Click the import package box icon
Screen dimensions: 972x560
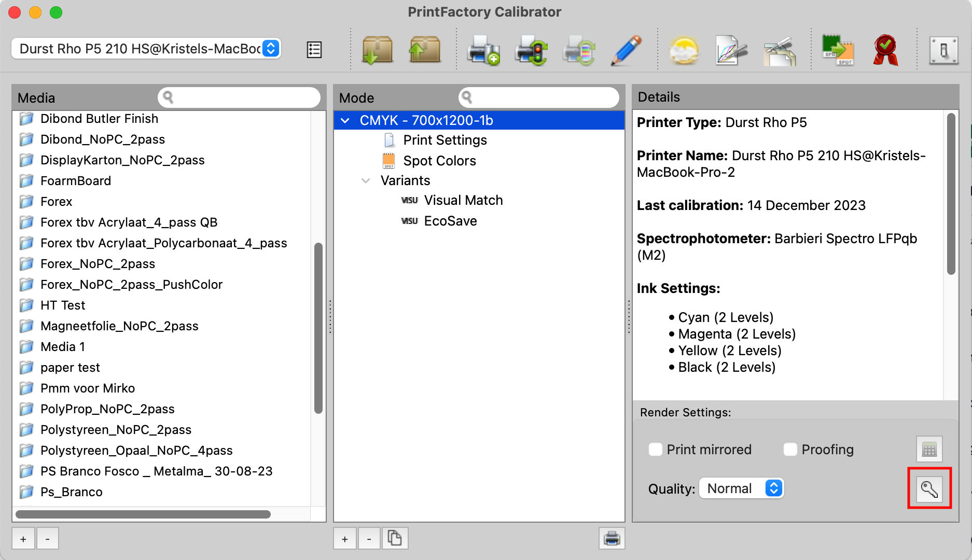pos(377,50)
